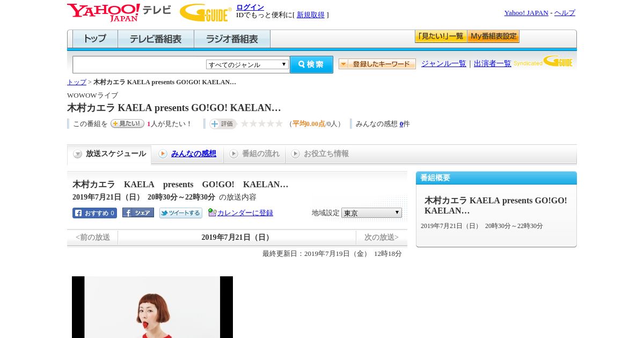Click the G-Guide logo in header
Viewport: 644px width, 338px height.
(205, 12)
